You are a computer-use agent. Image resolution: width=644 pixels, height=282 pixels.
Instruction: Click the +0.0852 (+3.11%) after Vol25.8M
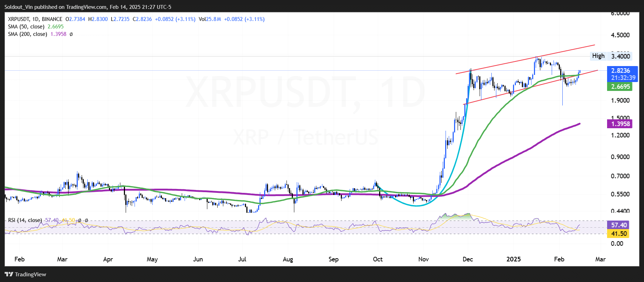(x=244, y=19)
